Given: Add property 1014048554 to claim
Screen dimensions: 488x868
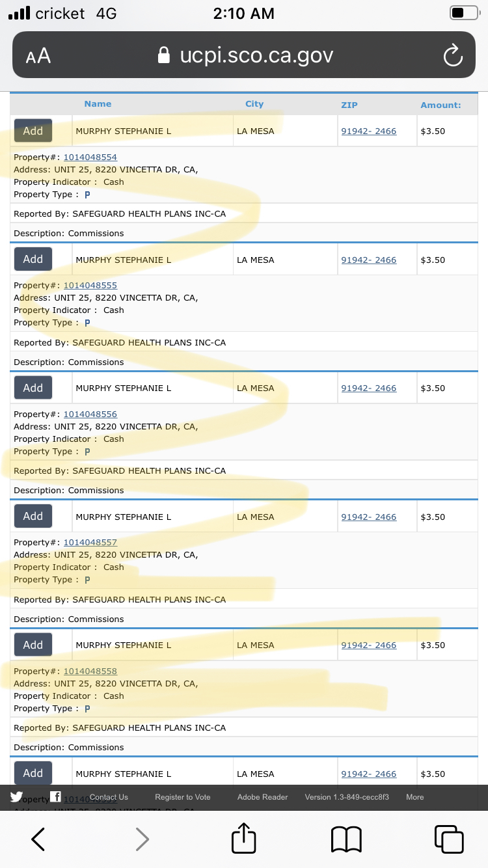Looking at the screenshot, I should tap(33, 131).
